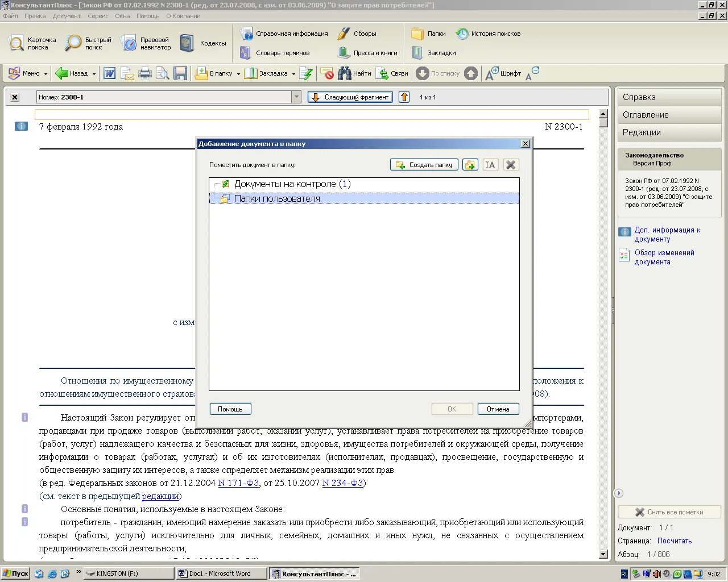This screenshot has height=582, width=728.
Task: Open Документ menu
Action: 67,16
